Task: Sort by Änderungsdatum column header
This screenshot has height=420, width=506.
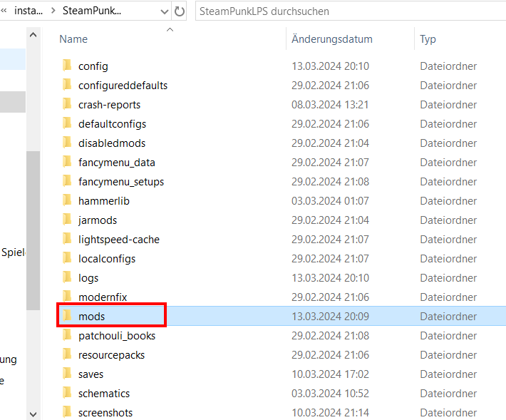Action: [x=332, y=39]
